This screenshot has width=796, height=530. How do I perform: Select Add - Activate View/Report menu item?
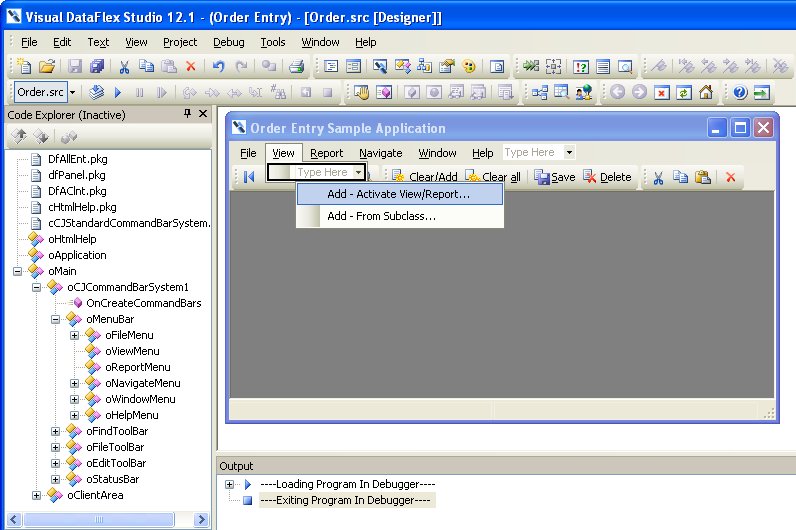click(x=400, y=194)
